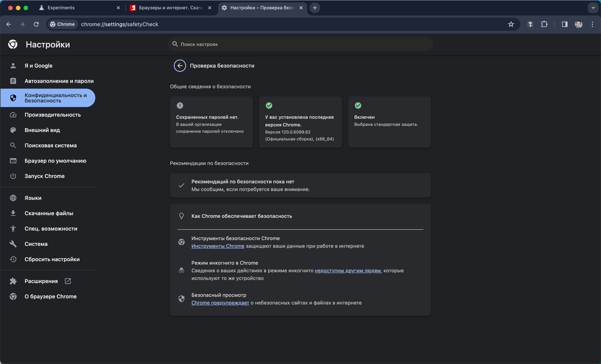Go to Производительность settings
Screen dimensions: 601x364
click(x=52, y=115)
